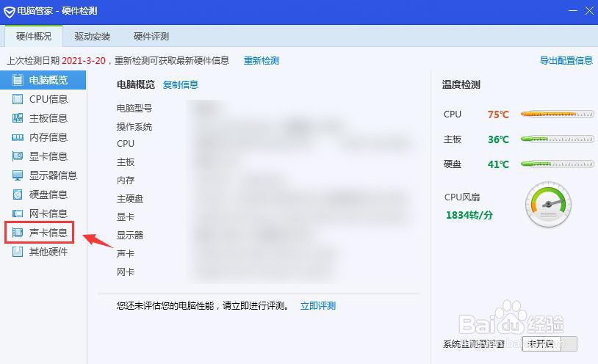
Task: Click the 电脑型号 label
Action: click(x=134, y=109)
